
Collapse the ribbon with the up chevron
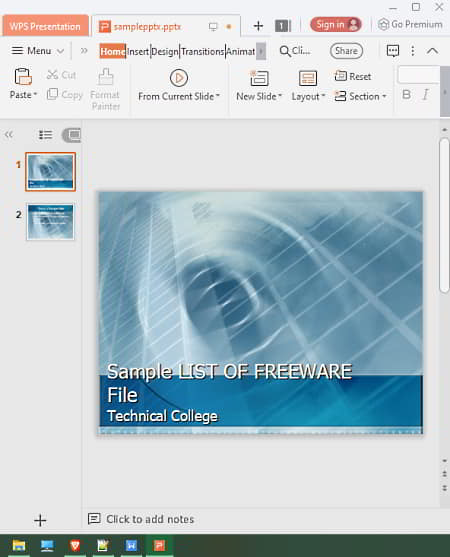[432, 51]
